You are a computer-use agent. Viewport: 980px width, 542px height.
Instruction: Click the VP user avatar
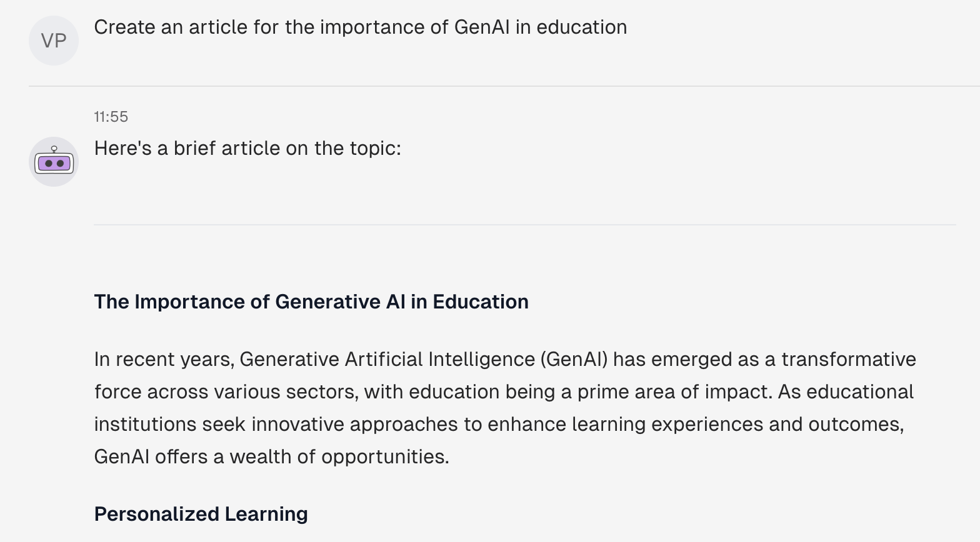pyautogui.click(x=54, y=41)
